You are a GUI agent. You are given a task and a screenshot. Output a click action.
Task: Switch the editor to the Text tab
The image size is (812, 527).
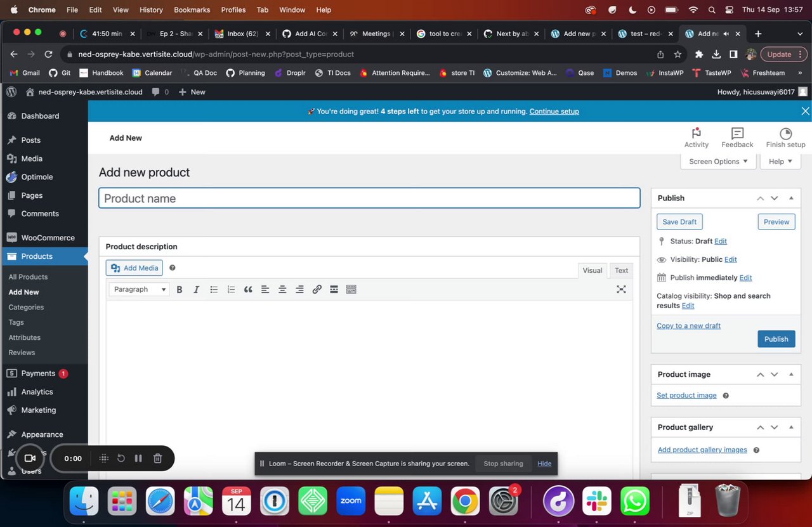coord(621,270)
